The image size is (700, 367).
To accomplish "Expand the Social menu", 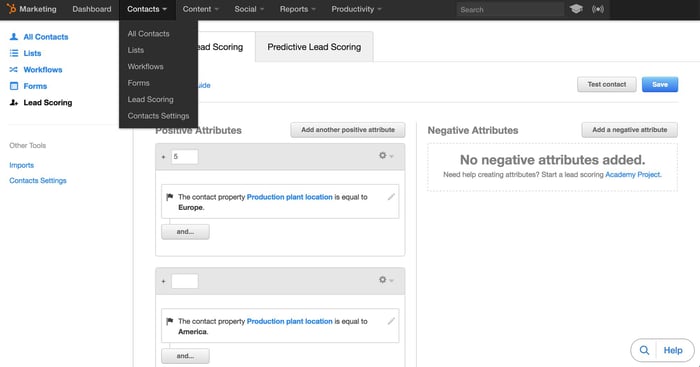I will tap(249, 9).
